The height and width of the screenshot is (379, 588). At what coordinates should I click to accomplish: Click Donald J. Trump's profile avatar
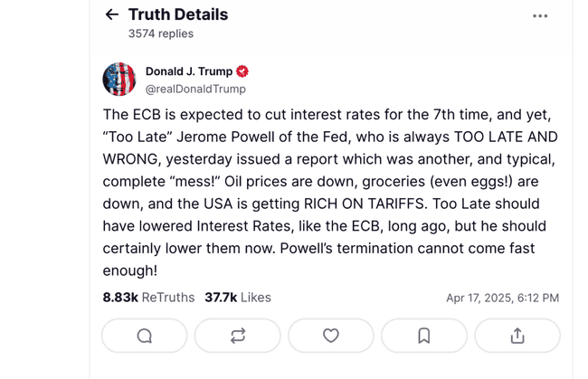point(119,80)
